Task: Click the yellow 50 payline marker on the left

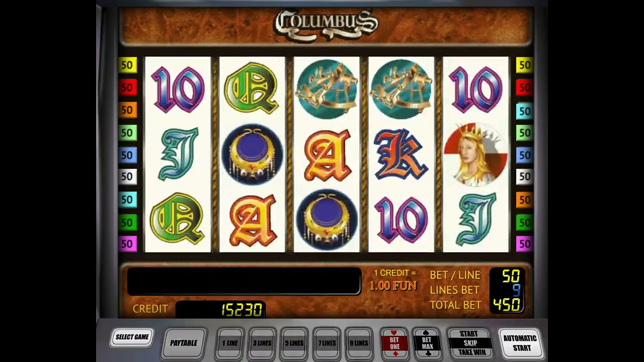Action: 128,65
